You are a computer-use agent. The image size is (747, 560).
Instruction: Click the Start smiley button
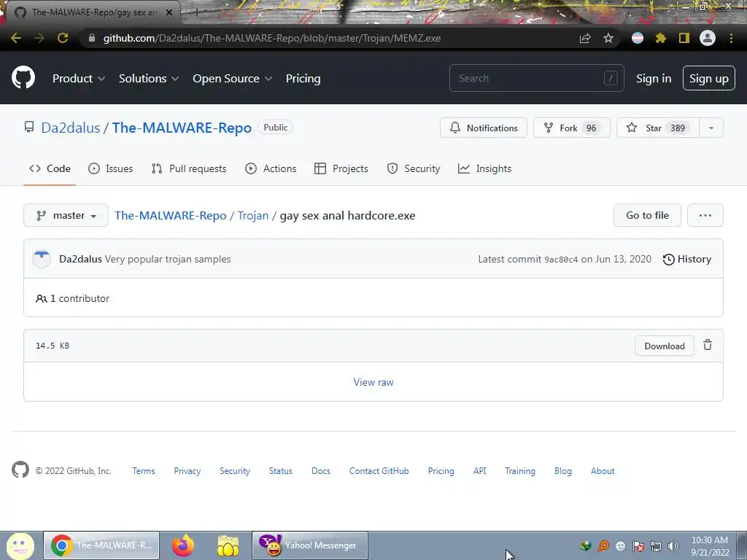tap(20, 545)
